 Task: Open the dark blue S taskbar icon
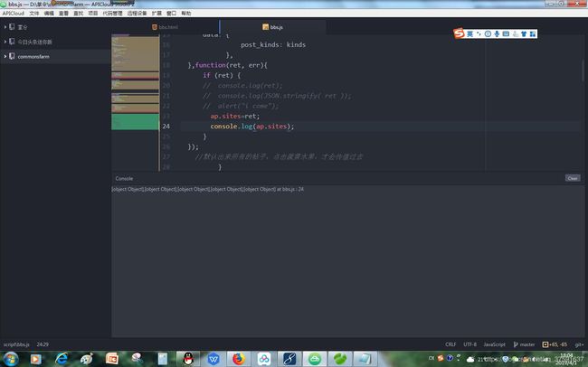tap(289, 359)
